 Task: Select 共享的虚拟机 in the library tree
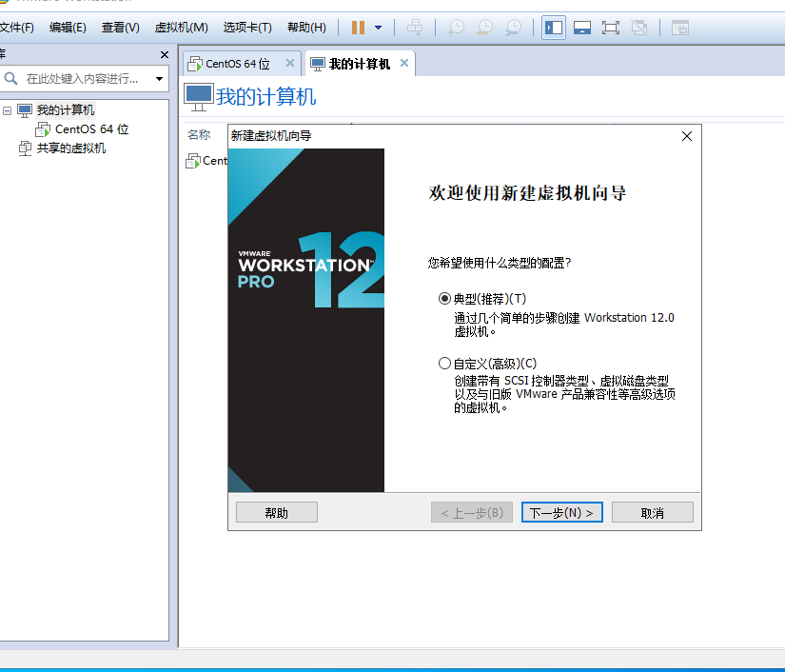click(x=71, y=148)
